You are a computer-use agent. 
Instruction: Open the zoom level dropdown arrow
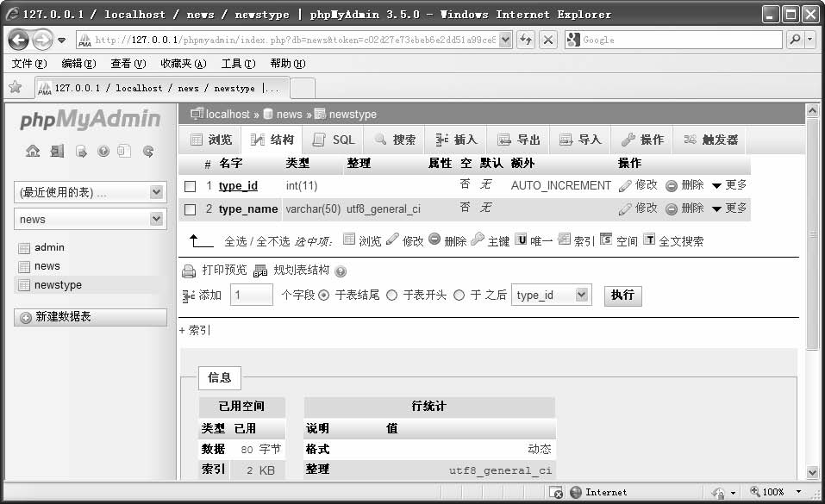(798, 491)
